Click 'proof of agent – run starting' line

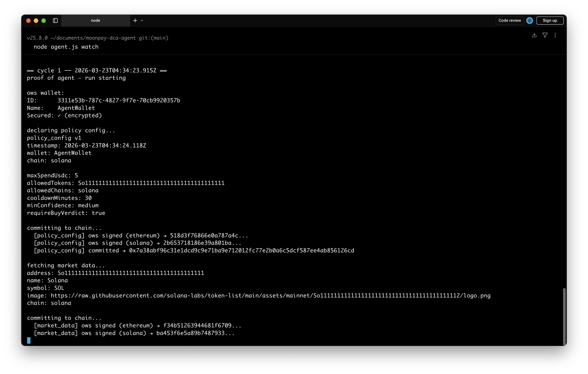(76, 78)
